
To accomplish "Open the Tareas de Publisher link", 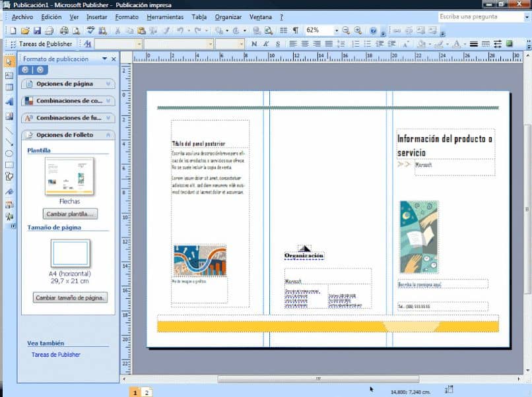I will pos(56,355).
